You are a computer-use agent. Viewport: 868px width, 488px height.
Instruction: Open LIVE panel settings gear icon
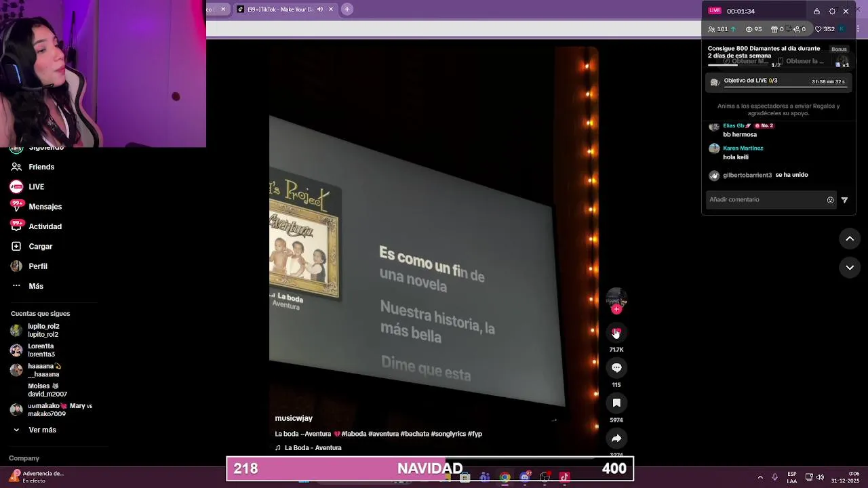832,11
